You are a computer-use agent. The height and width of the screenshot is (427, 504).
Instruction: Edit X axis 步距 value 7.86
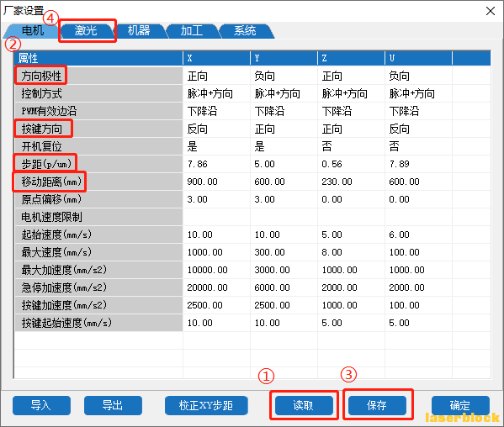pyautogui.click(x=216, y=164)
